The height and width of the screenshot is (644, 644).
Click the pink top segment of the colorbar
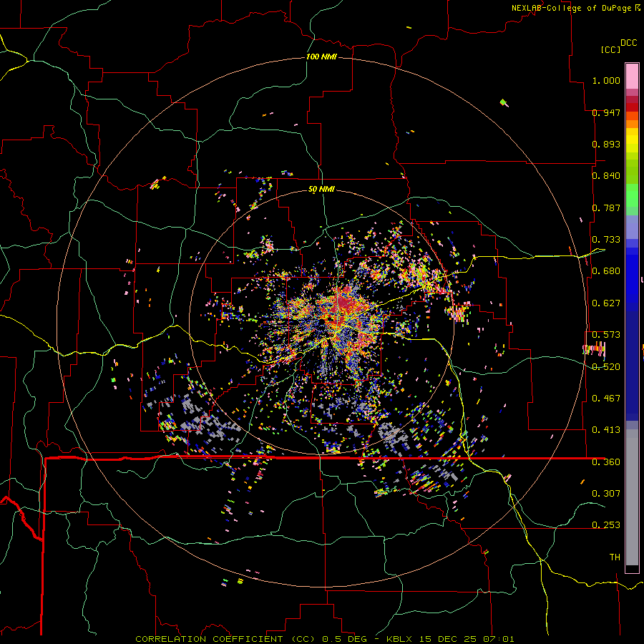tap(632, 76)
